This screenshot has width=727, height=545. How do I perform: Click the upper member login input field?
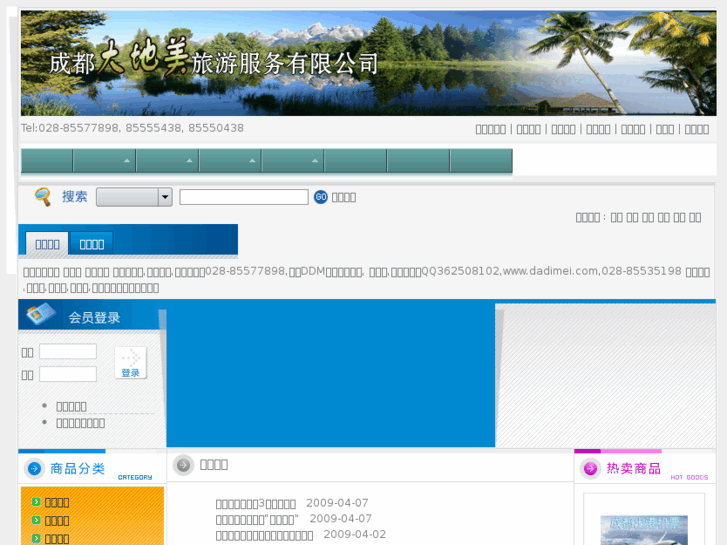click(x=68, y=352)
